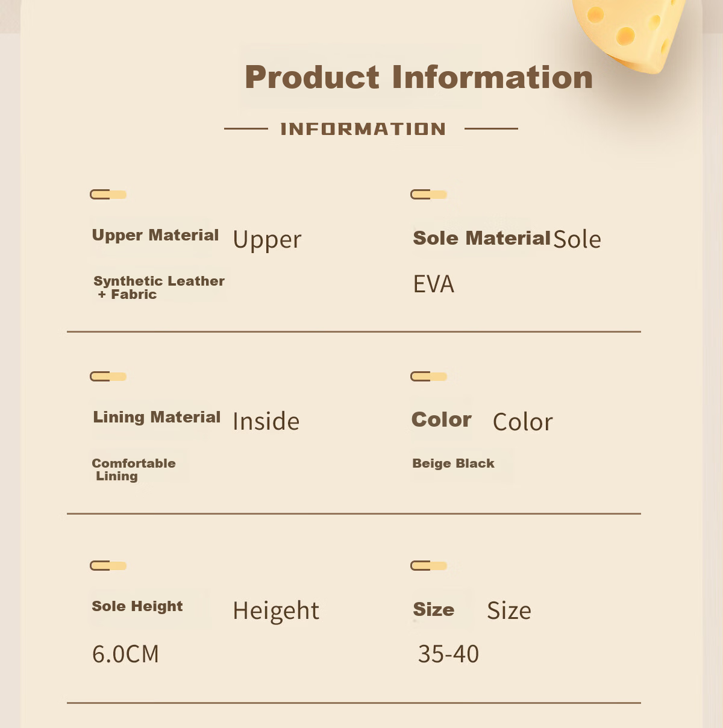
Task: Select the Synthetic Leather + Fabric text
Action: pos(159,287)
